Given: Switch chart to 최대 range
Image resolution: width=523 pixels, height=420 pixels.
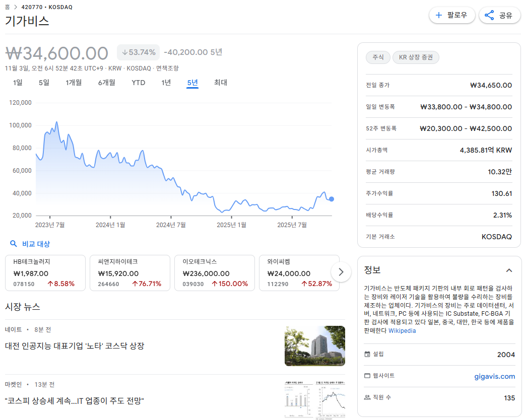Looking at the screenshot, I should click(221, 82).
